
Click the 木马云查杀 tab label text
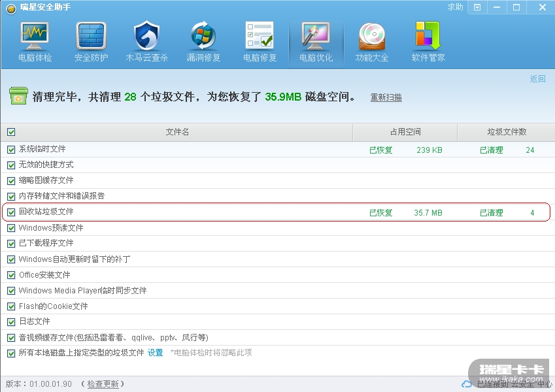[146, 57]
